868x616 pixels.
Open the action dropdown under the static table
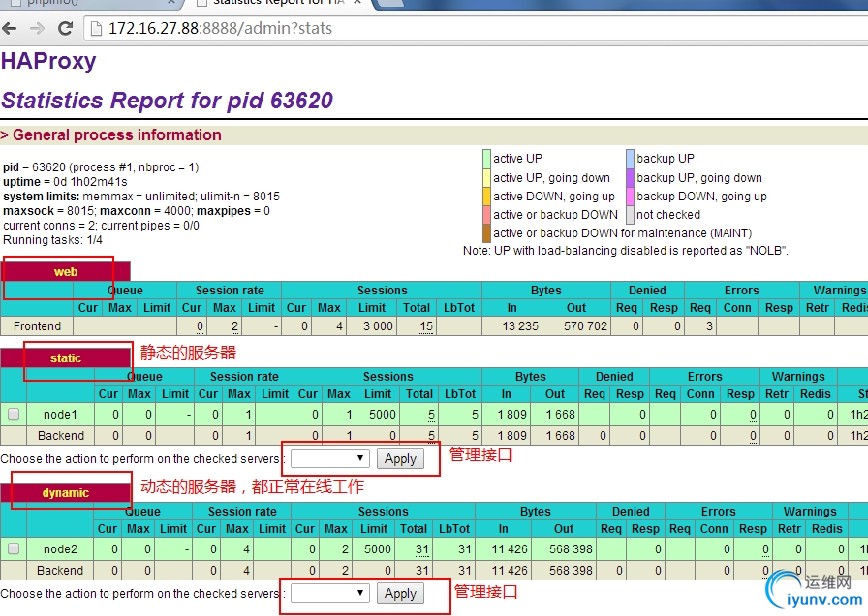coord(329,458)
